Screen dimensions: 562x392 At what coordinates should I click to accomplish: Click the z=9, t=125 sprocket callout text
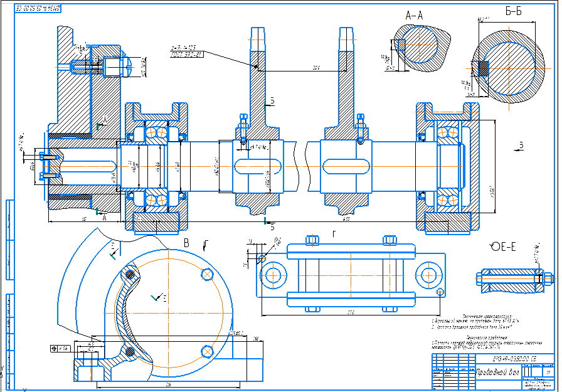[x=183, y=48]
